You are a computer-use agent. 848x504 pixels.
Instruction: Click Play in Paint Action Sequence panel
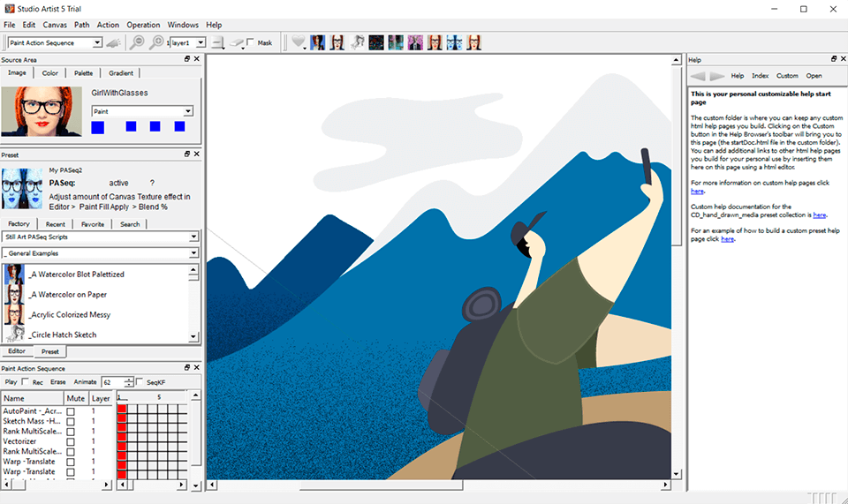point(11,382)
